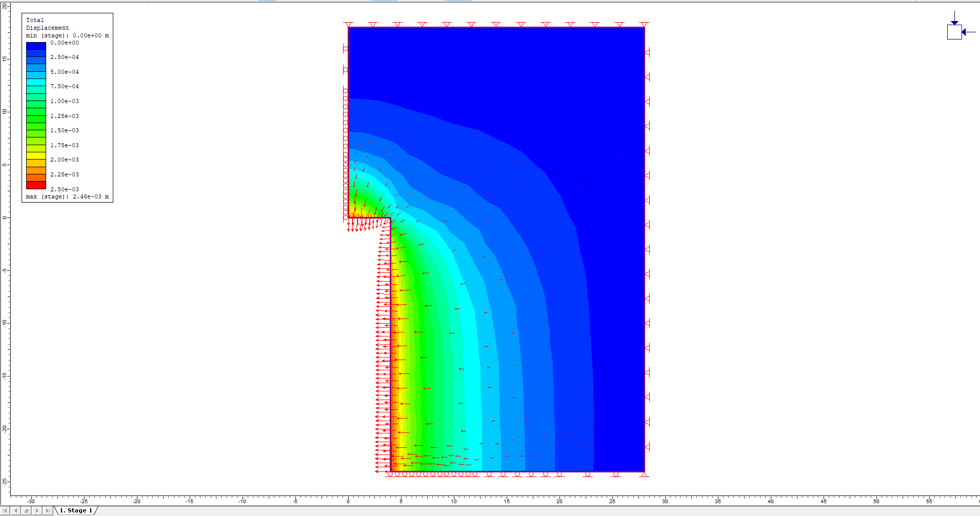Select a roller support triangle on top boundary

click(x=446, y=24)
